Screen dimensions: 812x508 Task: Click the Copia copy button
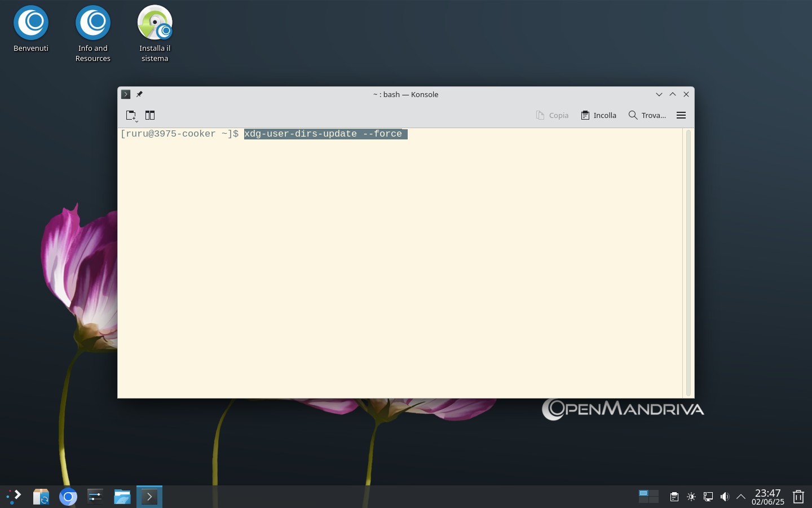[x=552, y=115]
